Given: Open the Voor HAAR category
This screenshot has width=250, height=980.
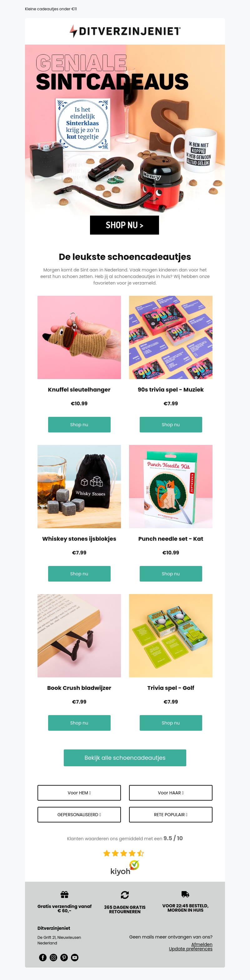Looking at the screenshot, I should pyautogui.click(x=171, y=793).
